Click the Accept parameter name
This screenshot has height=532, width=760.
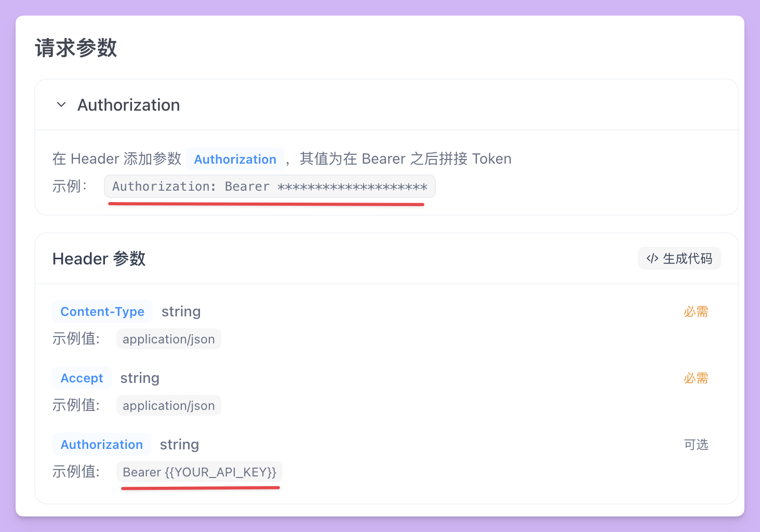pos(82,378)
